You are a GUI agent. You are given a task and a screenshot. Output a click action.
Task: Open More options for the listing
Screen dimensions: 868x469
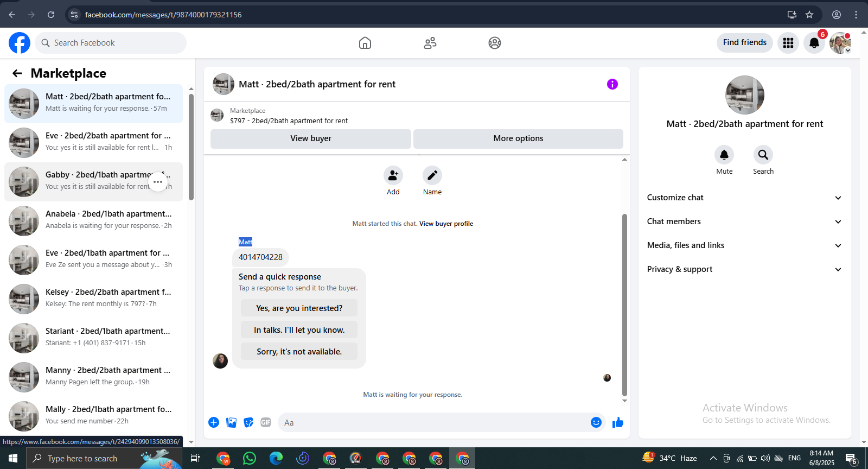point(518,138)
